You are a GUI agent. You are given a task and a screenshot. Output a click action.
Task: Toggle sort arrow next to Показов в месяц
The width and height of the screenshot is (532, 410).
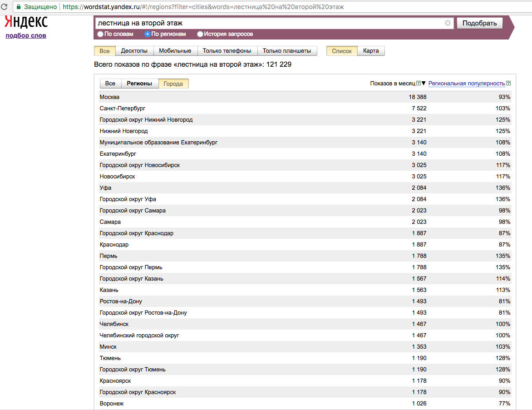point(424,84)
